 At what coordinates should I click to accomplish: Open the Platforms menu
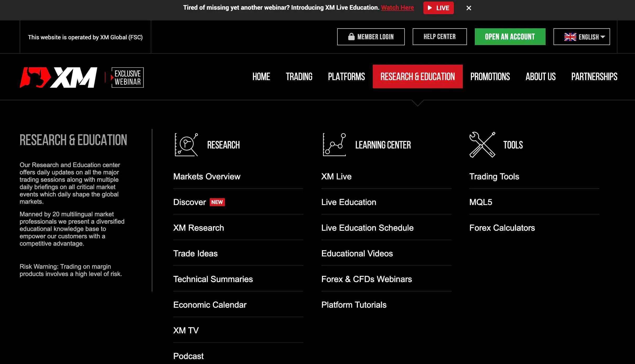click(346, 76)
